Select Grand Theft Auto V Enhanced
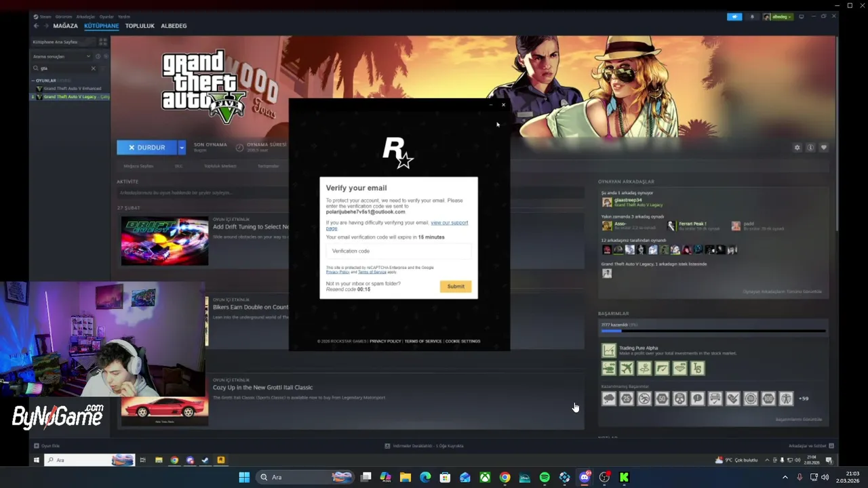This screenshot has width=868, height=488. coord(73,88)
